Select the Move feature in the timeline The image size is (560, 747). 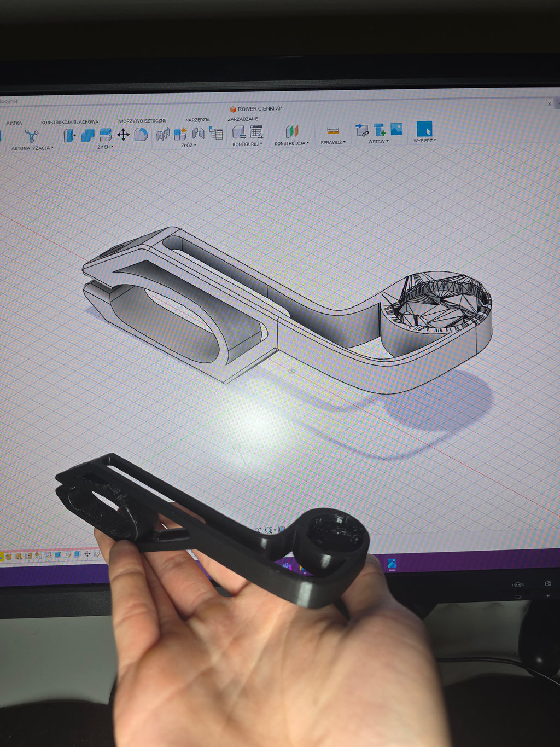(87, 554)
